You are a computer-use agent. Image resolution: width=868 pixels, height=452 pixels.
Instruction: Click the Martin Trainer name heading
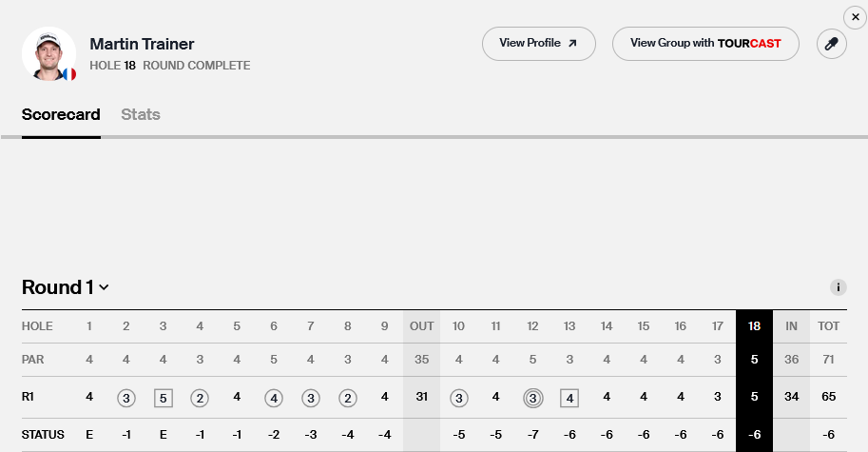[142, 45]
